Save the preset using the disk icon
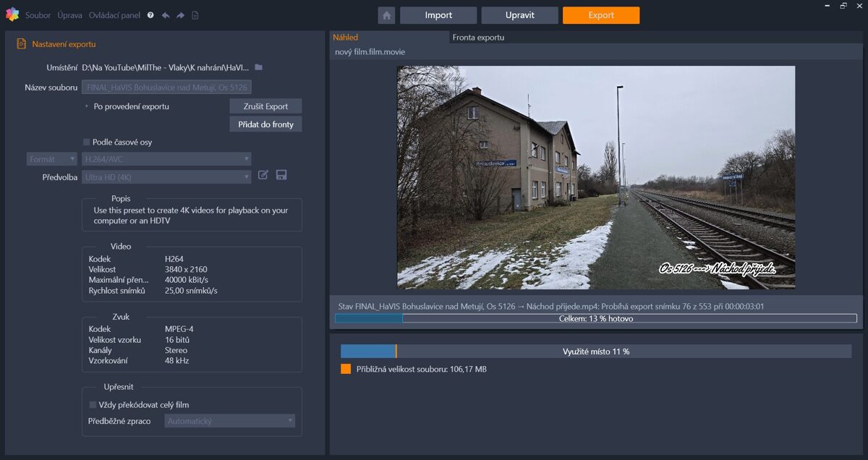The image size is (868, 460). point(281,175)
